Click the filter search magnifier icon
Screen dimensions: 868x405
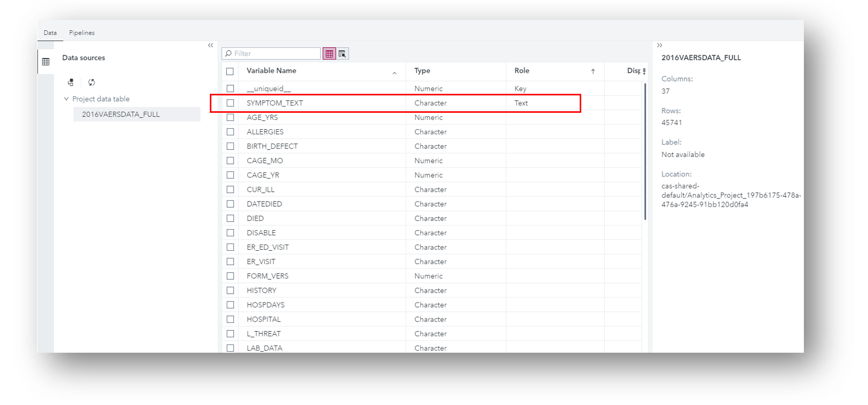pos(228,53)
